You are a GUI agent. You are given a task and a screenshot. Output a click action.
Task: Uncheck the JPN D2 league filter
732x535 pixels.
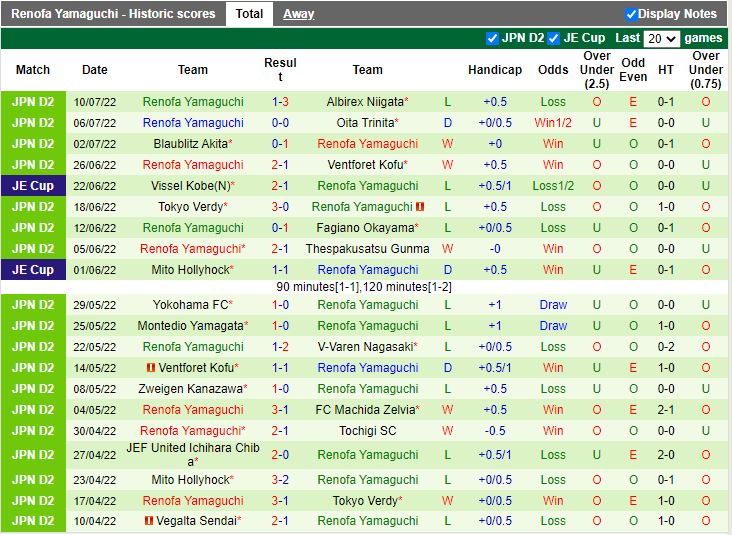[492, 38]
